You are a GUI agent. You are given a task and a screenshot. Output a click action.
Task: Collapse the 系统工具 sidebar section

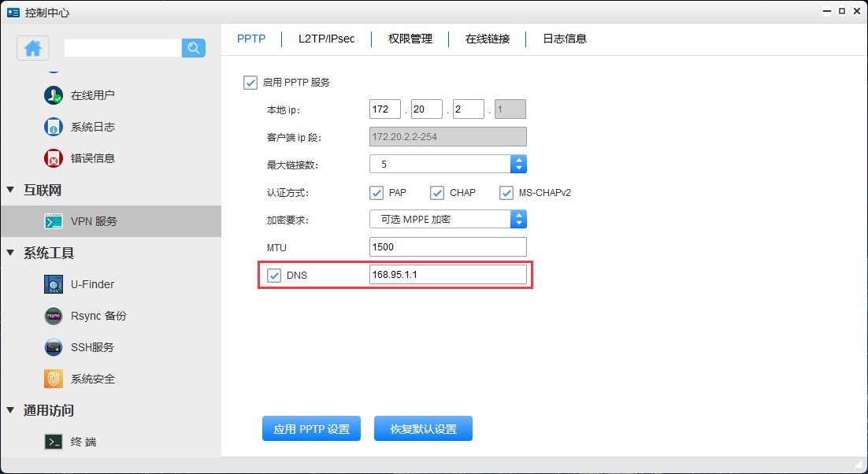9,253
